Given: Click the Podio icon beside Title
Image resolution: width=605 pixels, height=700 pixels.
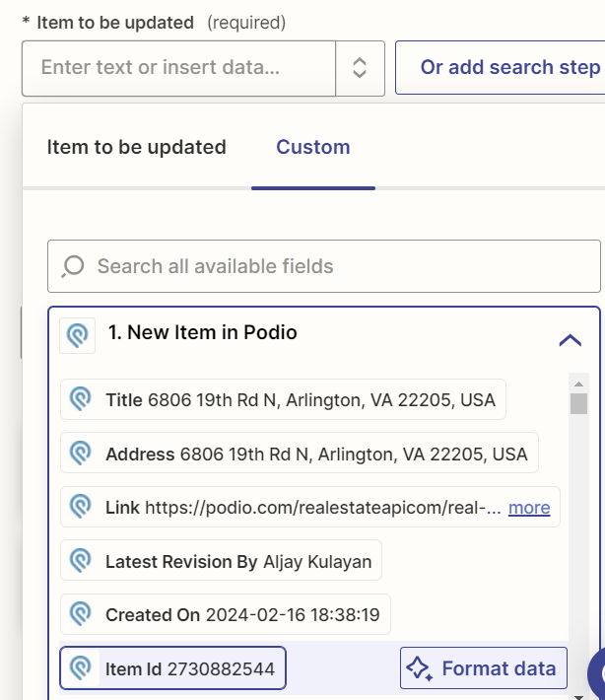Looking at the screenshot, I should tap(81, 399).
